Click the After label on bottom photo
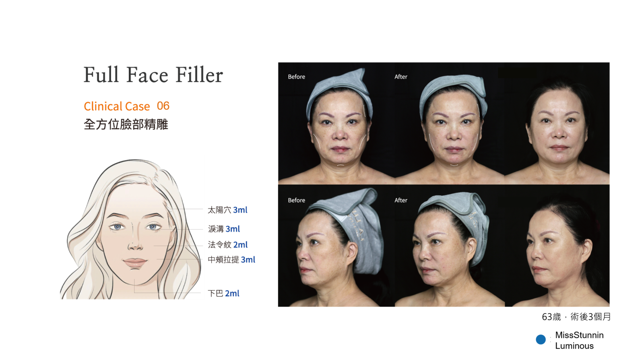Image resolution: width=644 pixels, height=362 pixels. (x=401, y=200)
